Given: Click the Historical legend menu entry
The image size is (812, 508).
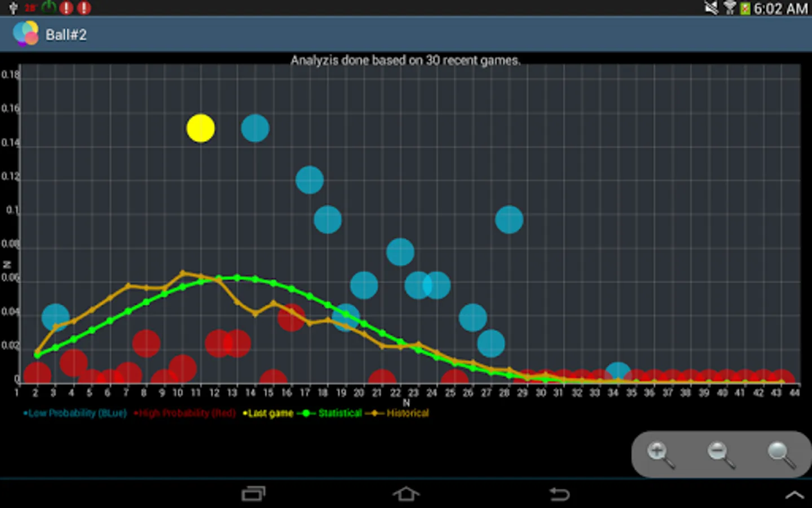Looking at the screenshot, I should (x=408, y=413).
